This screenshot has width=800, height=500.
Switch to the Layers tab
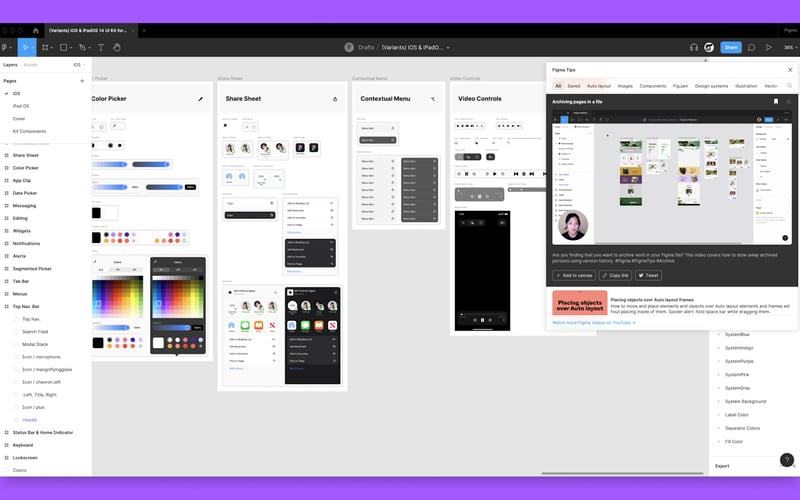point(10,65)
